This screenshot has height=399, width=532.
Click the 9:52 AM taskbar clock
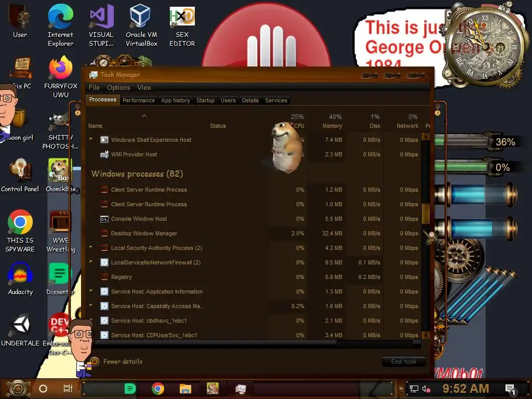tap(465, 389)
